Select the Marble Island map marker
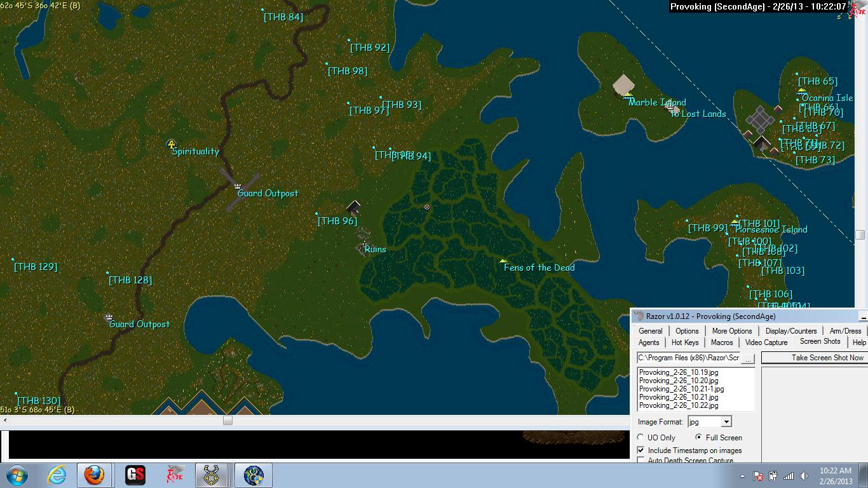The width and height of the screenshot is (868, 488). pos(628,95)
